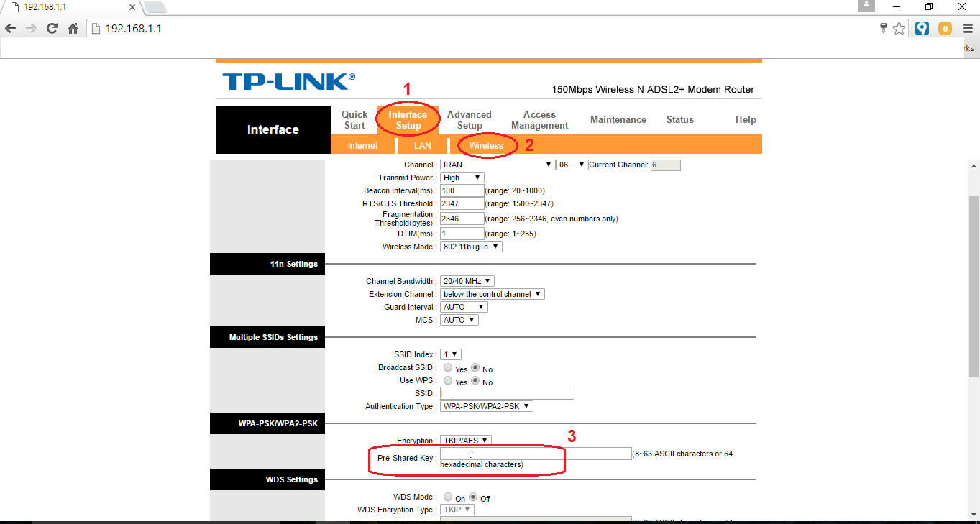The image size is (980, 524).
Task: Open the Interface Setup tab
Action: 408,120
